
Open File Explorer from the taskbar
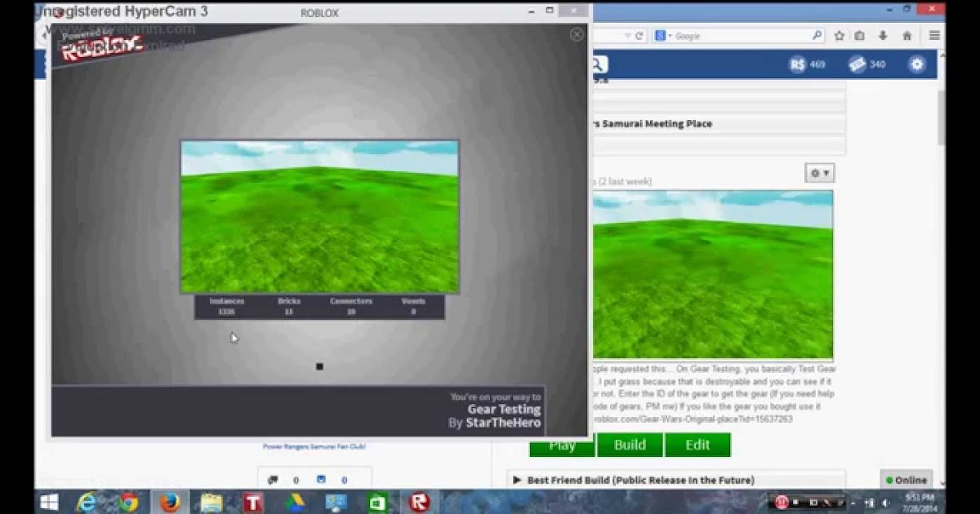pyautogui.click(x=212, y=502)
